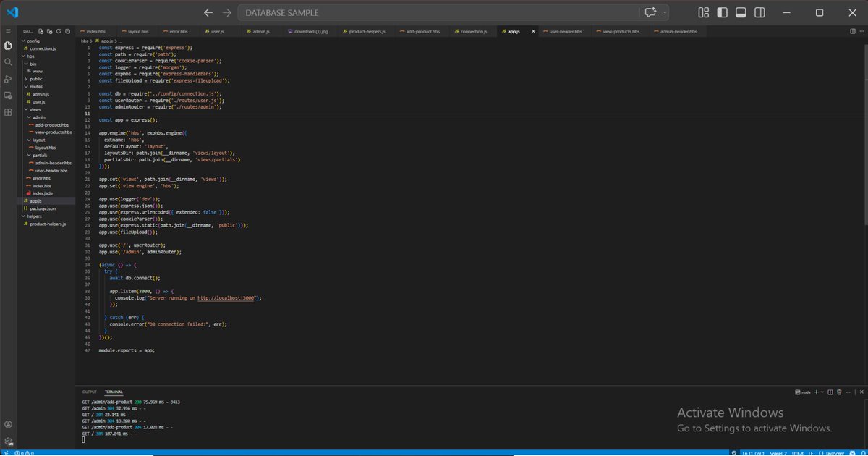Open notifications bell in status bar
Viewport: 868px width, 456px height.
point(863,452)
